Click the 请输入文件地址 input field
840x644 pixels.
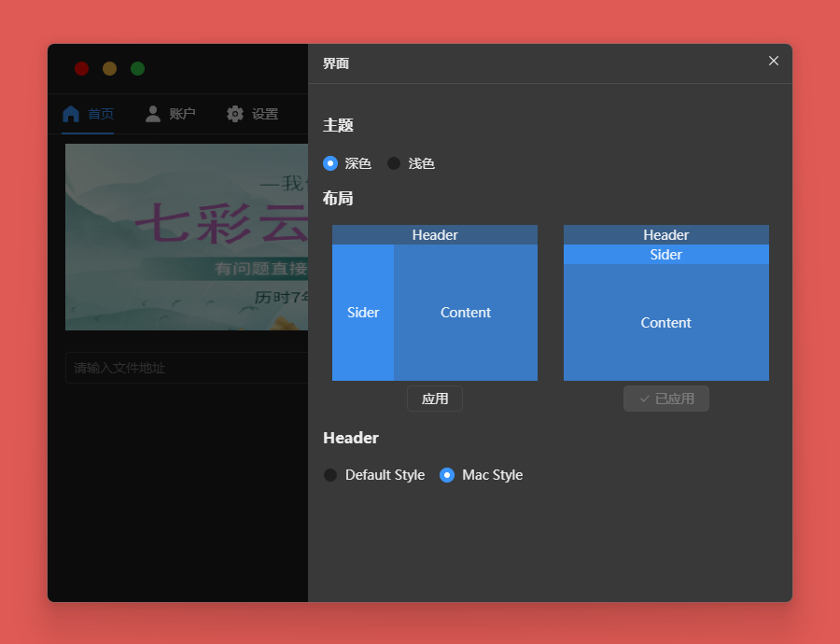tap(187, 368)
